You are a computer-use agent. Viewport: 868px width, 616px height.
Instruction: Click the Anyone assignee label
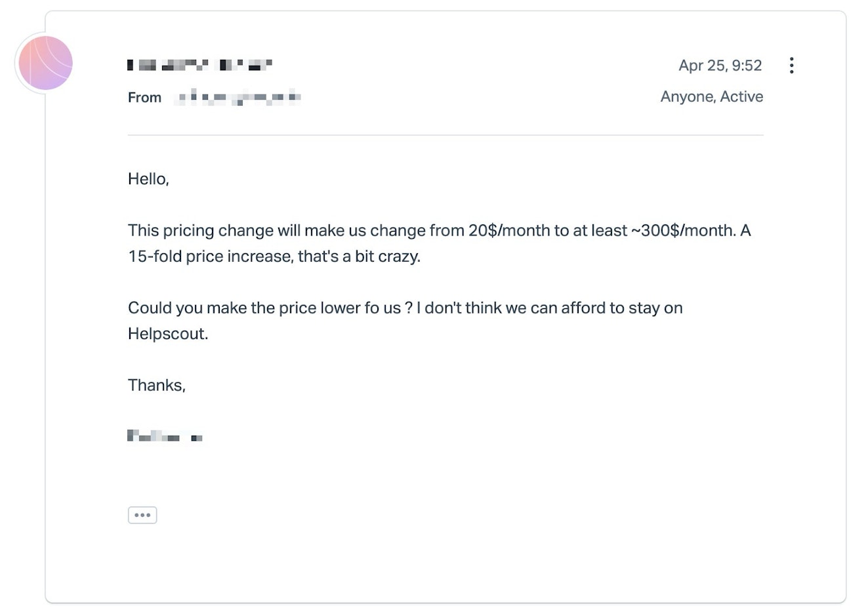[687, 96]
